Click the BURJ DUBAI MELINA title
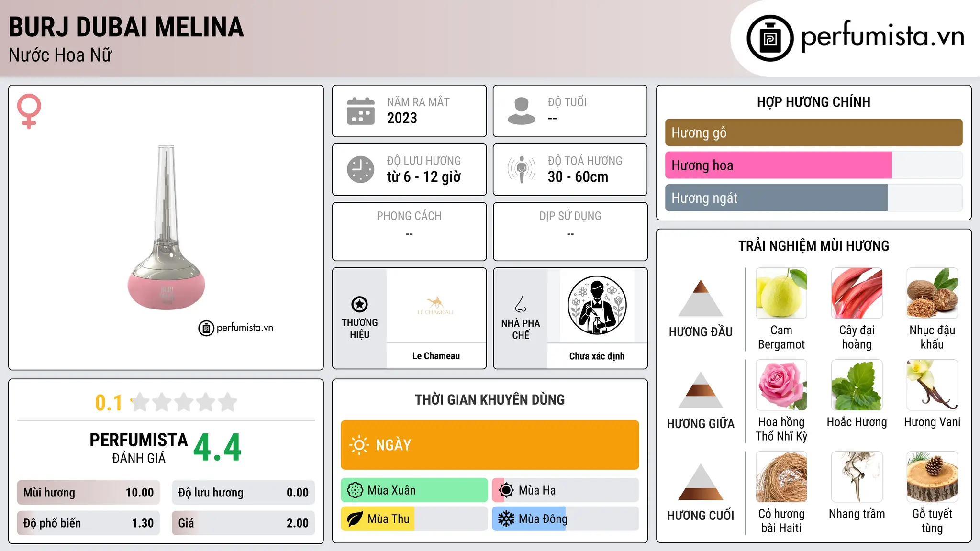The width and height of the screenshot is (980, 551). point(126,27)
